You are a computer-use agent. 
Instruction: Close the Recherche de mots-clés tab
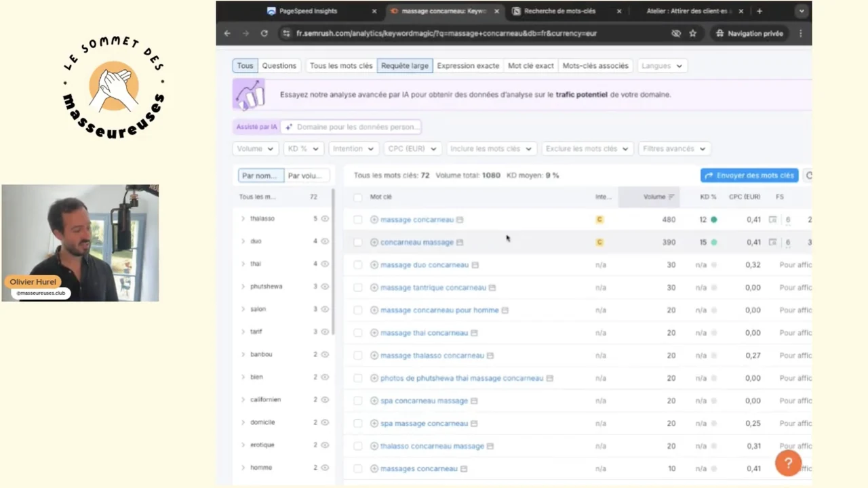click(619, 11)
